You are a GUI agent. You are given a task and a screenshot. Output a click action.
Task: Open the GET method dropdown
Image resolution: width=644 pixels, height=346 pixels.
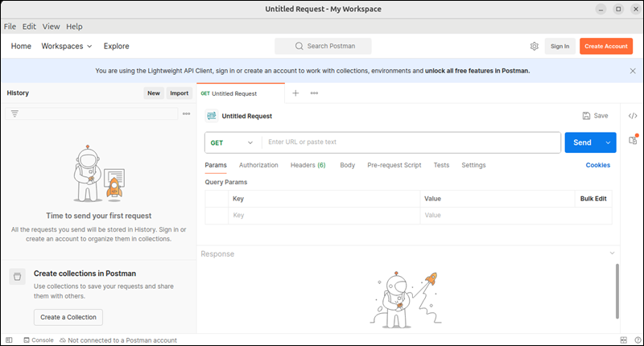233,143
